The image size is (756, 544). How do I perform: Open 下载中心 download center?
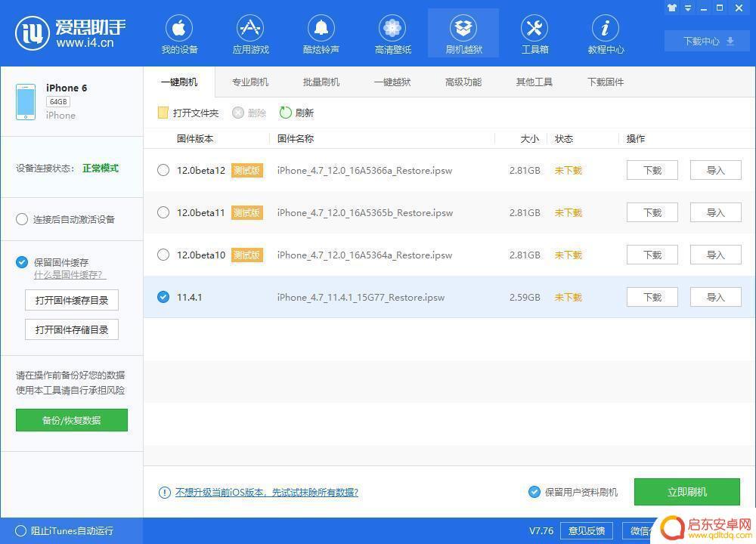[x=708, y=41]
